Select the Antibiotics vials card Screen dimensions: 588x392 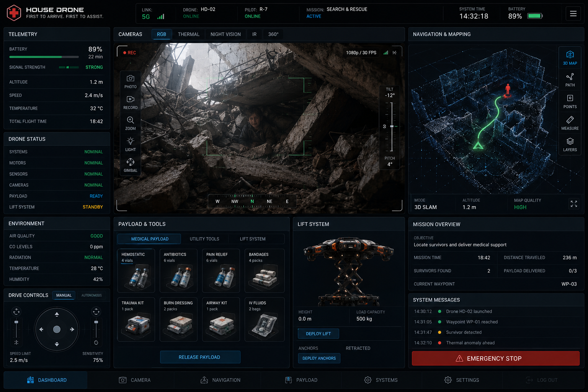178,271
